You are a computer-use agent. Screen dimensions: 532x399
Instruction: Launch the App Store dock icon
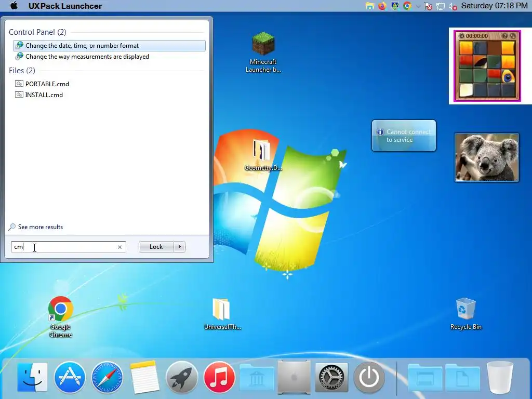coord(70,377)
